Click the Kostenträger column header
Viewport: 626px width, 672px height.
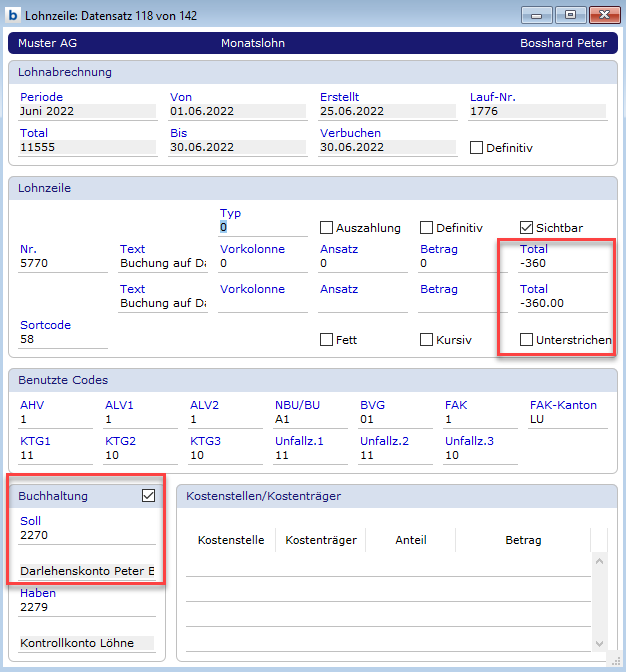tap(321, 540)
